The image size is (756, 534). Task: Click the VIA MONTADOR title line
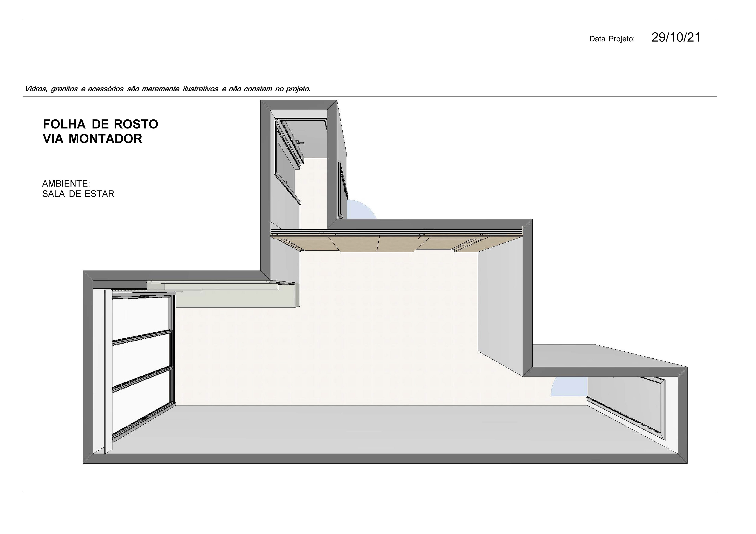[x=93, y=139]
